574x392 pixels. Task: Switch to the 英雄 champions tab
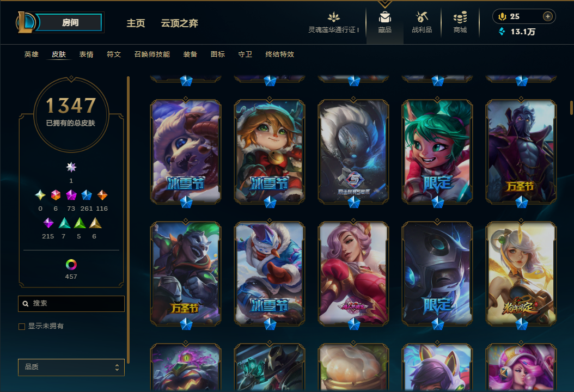click(32, 54)
